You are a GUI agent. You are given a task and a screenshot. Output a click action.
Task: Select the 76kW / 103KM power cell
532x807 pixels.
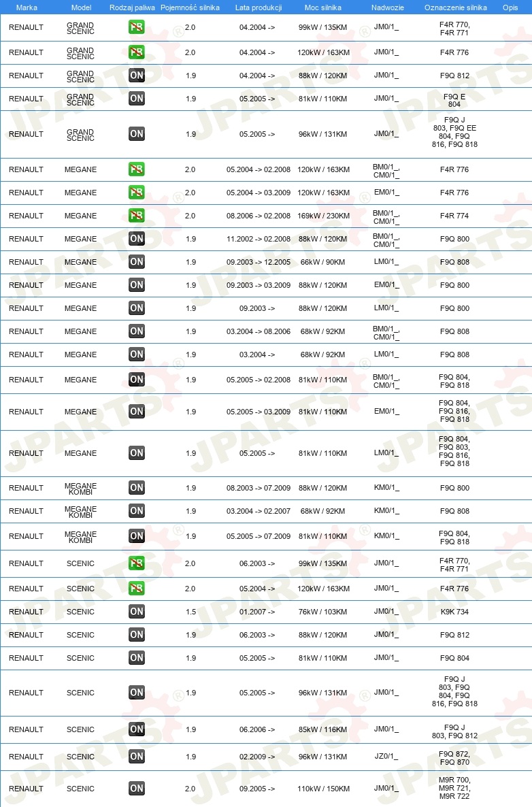coord(322,612)
